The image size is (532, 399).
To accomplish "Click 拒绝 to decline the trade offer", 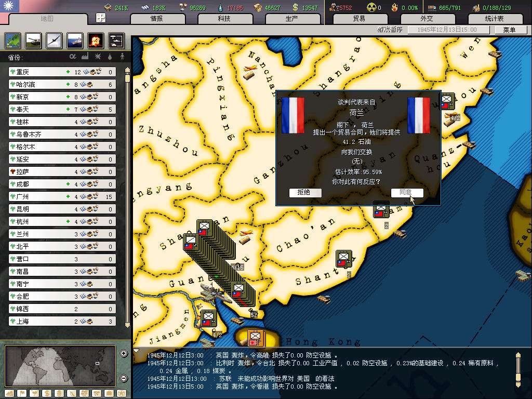I will point(305,193).
